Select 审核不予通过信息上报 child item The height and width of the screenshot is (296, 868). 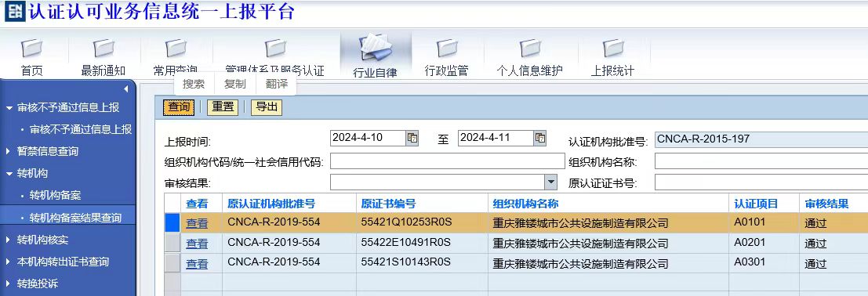pos(81,129)
